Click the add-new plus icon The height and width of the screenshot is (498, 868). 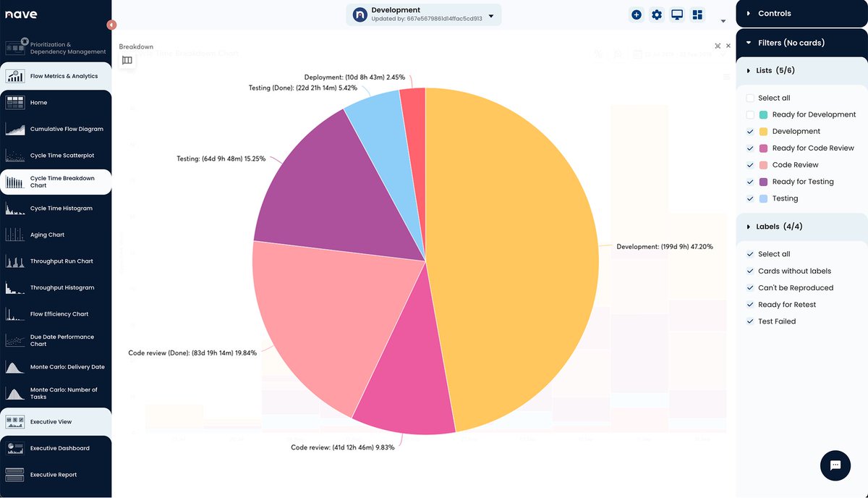pyautogui.click(x=636, y=14)
